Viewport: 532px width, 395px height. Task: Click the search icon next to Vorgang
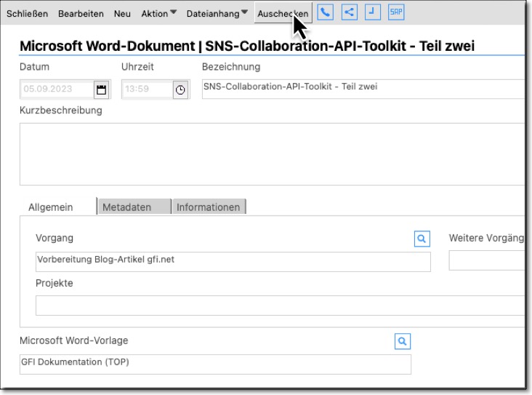tap(422, 239)
